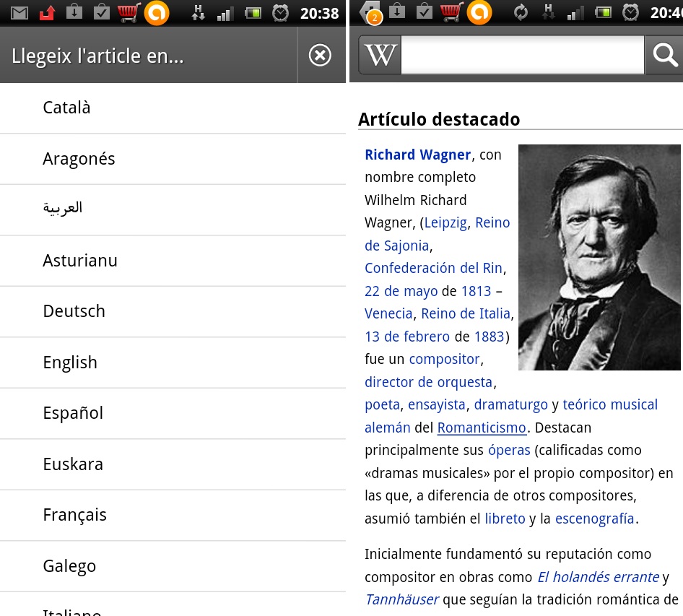
Task: Choose Català from the language list
Action: [x=173, y=108]
